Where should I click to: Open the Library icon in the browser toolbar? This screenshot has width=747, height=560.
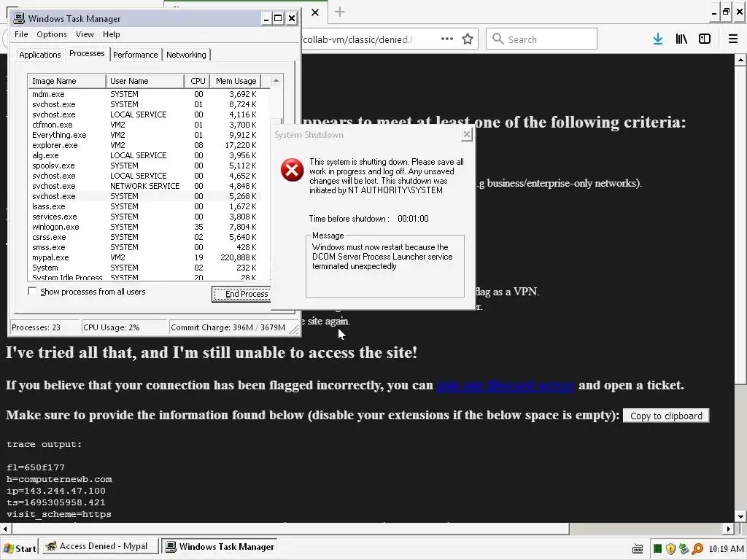(681, 39)
